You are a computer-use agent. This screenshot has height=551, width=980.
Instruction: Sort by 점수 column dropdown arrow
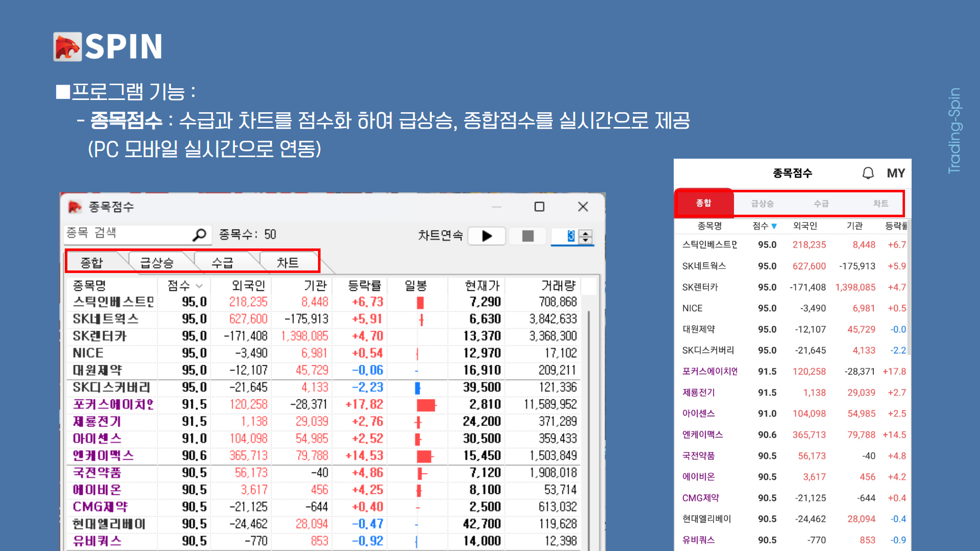point(199,286)
